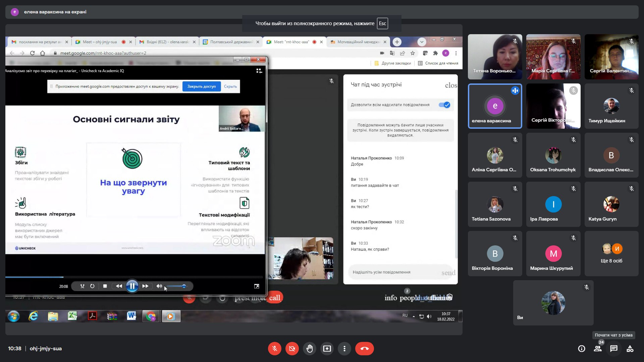The width and height of the screenshot is (644, 362).
Task: Open the Activities shapes icon
Action: coord(630,349)
